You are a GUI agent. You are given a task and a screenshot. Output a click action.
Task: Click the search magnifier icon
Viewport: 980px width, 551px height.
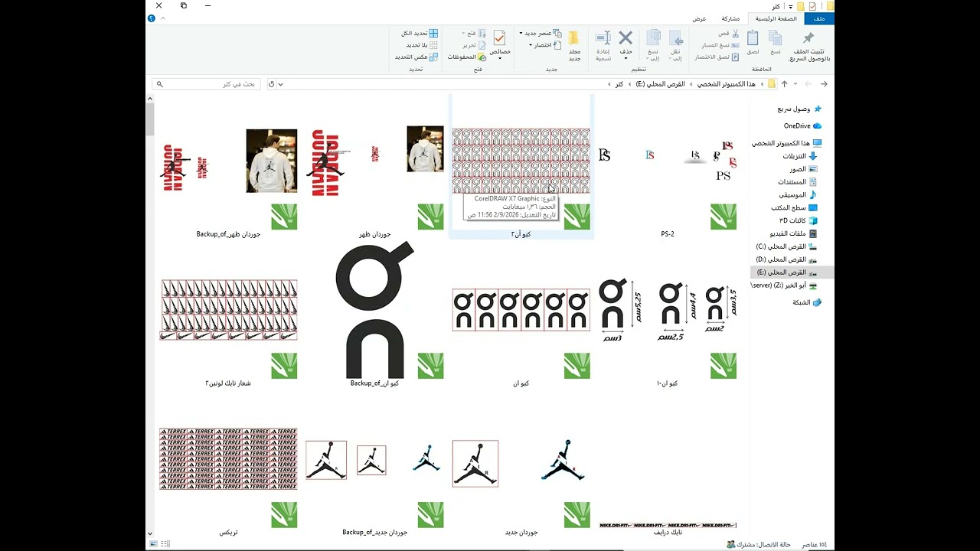[x=159, y=84]
